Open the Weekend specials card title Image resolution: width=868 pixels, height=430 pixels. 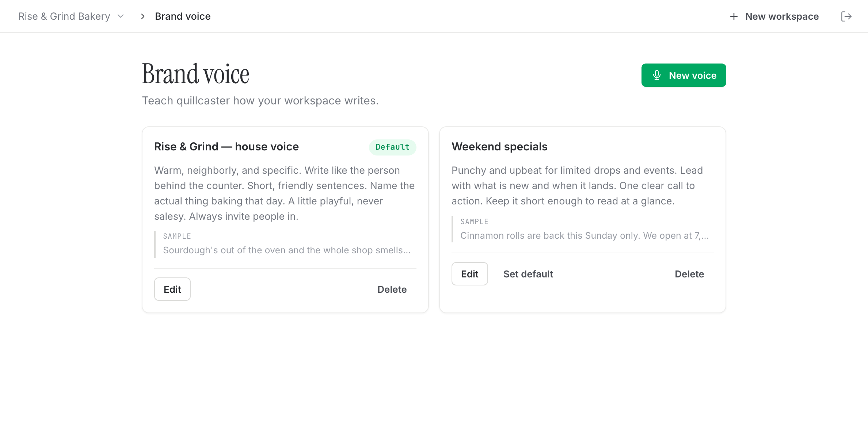[499, 146]
